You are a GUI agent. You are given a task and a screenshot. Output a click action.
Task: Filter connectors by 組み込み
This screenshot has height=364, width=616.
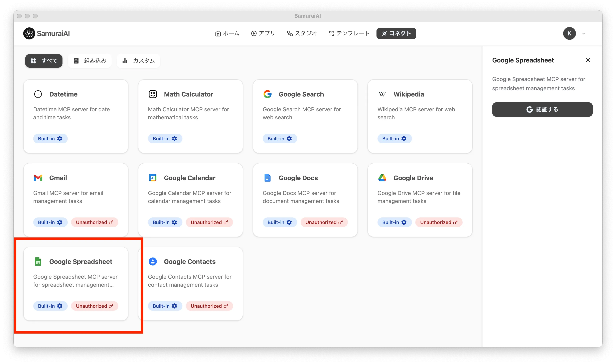[90, 61]
